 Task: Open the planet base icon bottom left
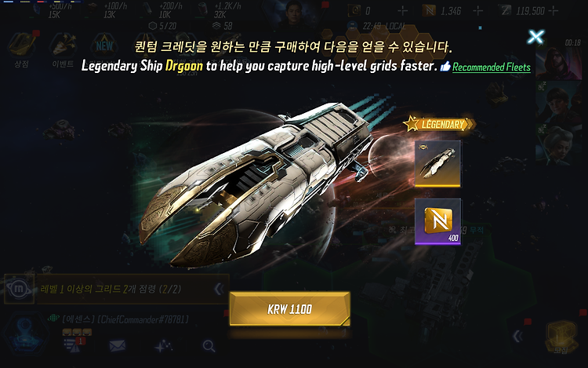click(26, 333)
